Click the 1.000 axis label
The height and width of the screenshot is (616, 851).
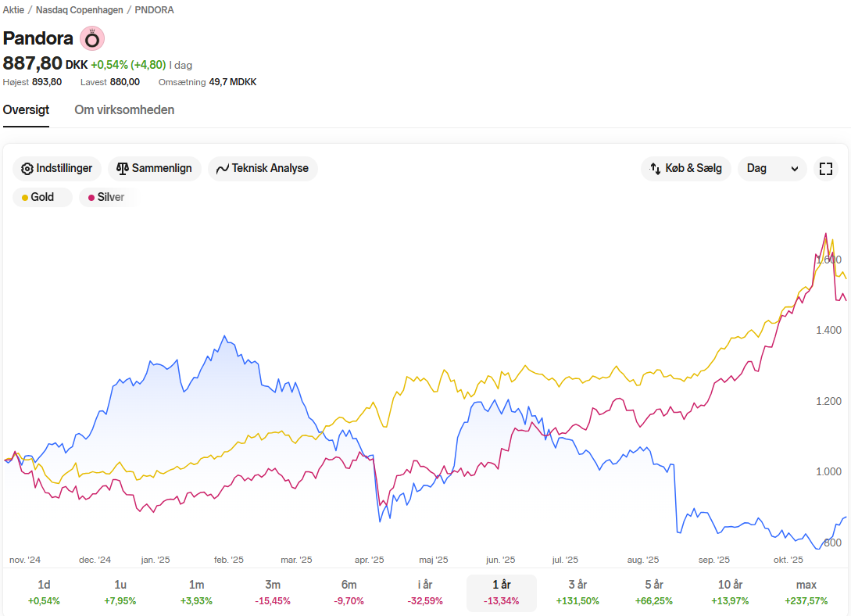click(x=829, y=471)
